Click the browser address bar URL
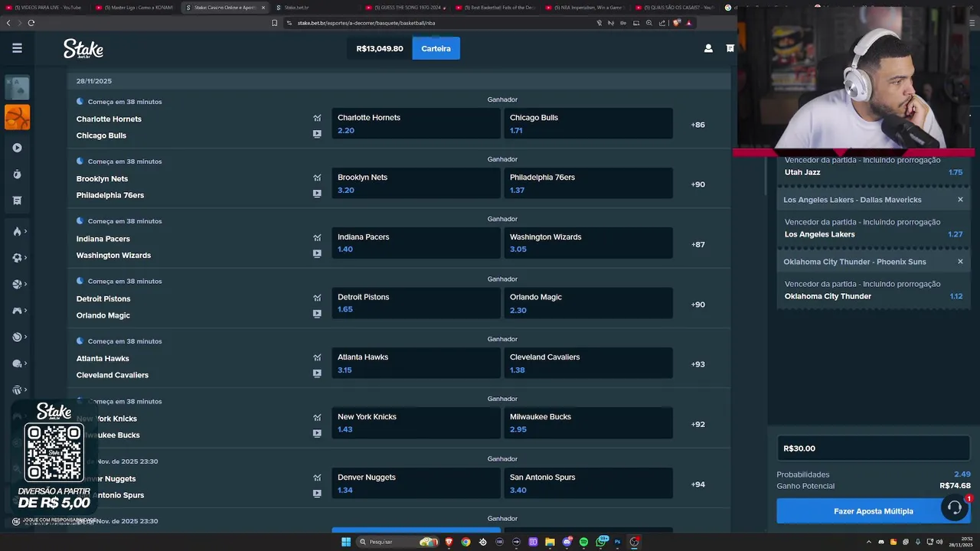980x551 pixels. [x=366, y=23]
